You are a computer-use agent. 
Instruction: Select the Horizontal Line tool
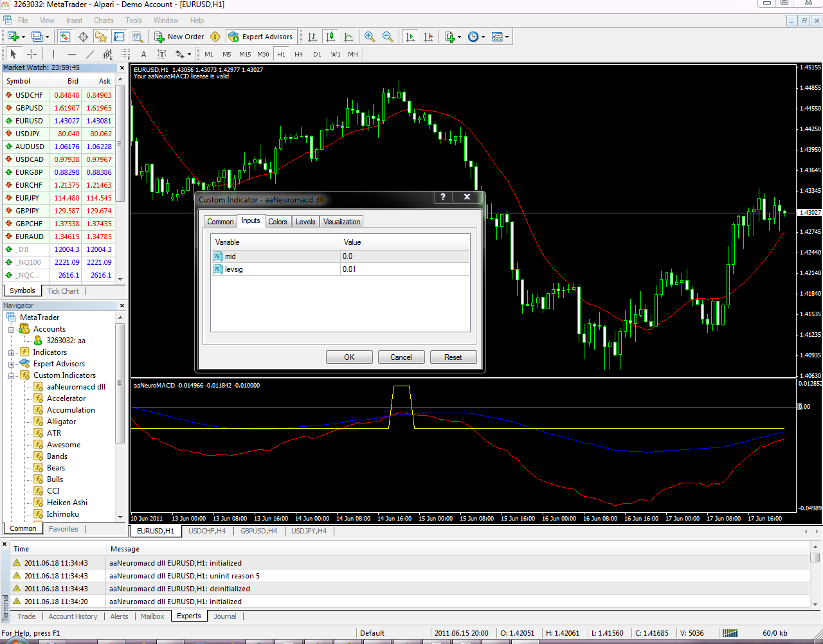point(71,54)
